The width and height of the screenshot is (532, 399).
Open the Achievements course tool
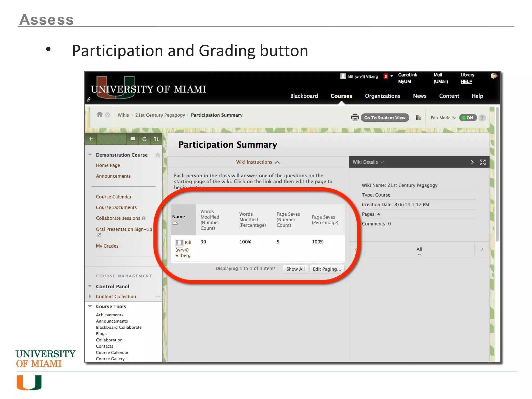click(110, 315)
